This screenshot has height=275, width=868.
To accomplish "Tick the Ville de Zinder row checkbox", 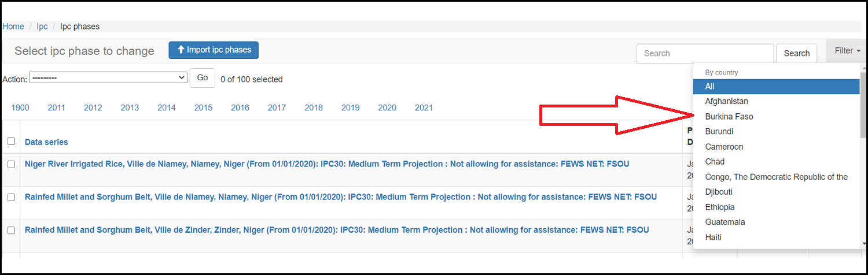I will (x=11, y=230).
